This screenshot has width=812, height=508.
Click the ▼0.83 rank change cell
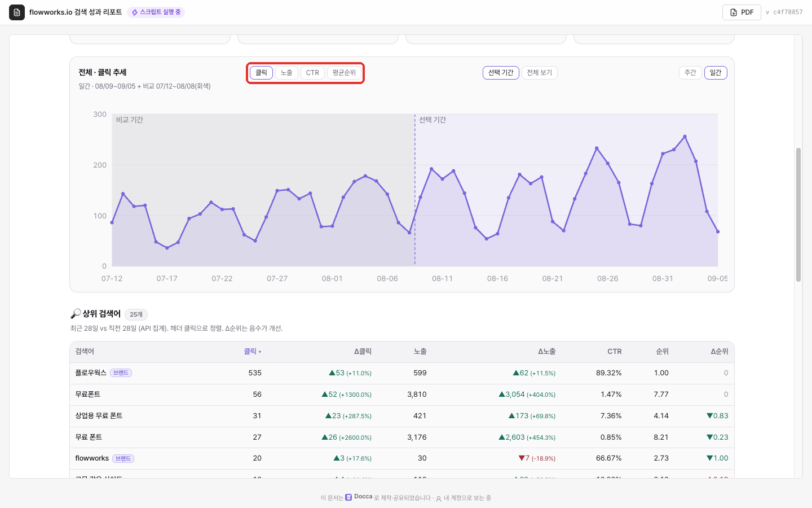[717, 416]
